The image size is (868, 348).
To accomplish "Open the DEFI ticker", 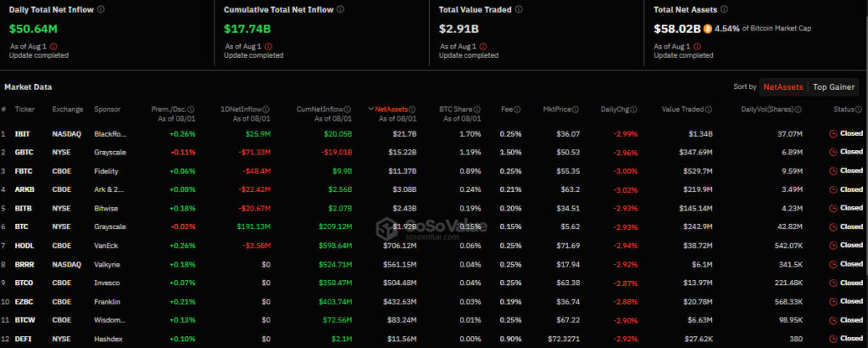I will pyautogui.click(x=23, y=339).
